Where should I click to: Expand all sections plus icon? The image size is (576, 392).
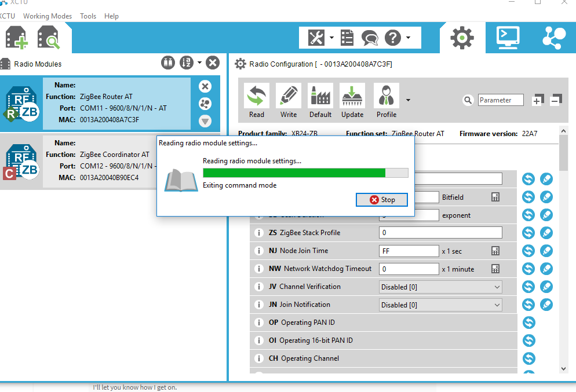537,100
